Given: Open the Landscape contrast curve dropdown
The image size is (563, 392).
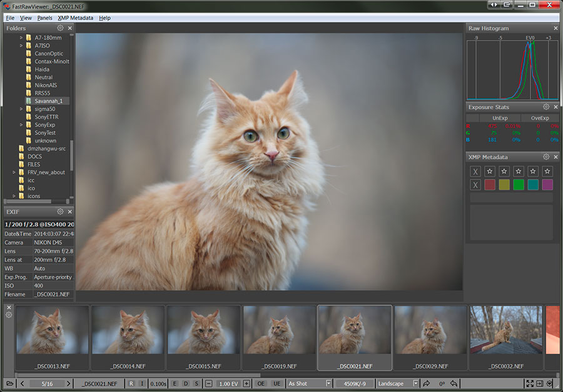Looking at the screenshot, I should [398, 383].
